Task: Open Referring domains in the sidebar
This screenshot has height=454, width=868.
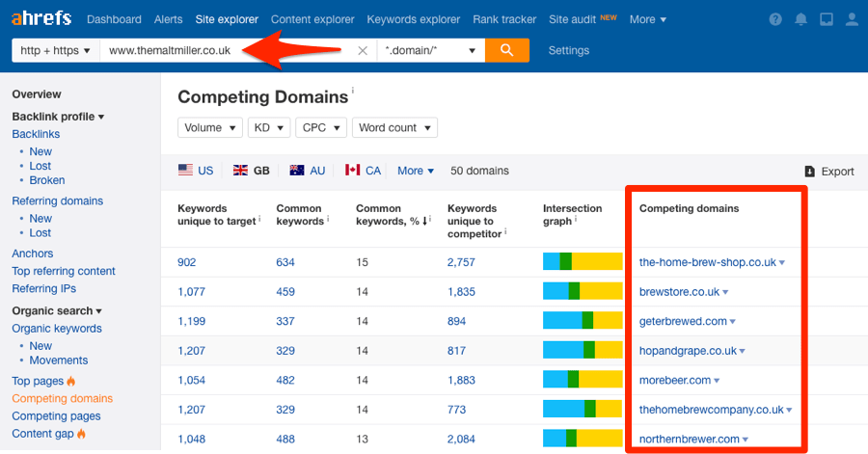Action: click(58, 200)
